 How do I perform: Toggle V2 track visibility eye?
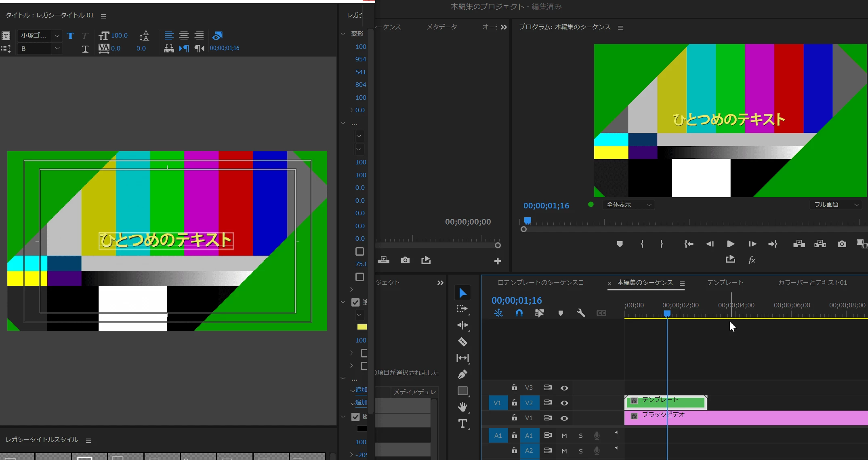tap(564, 403)
